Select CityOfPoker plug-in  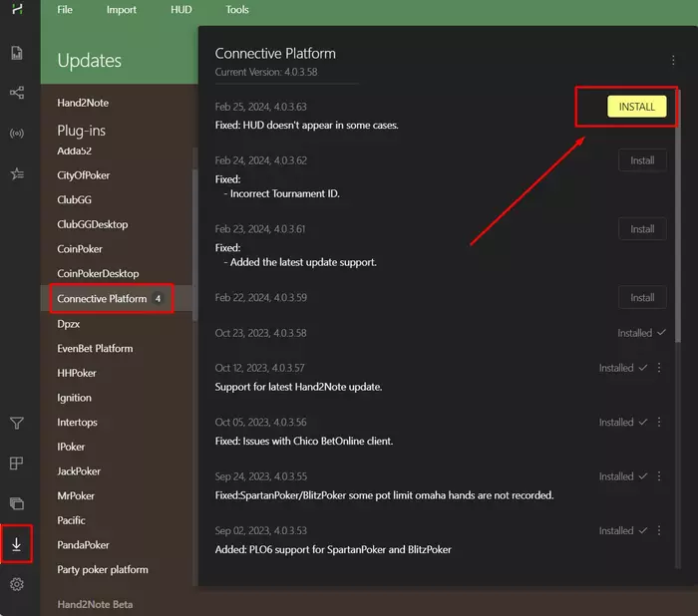pyautogui.click(x=83, y=175)
